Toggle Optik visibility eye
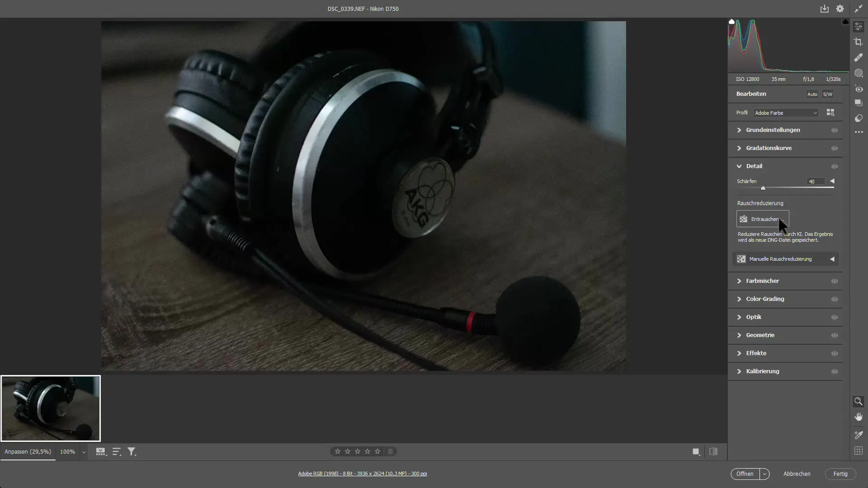This screenshot has width=868, height=488. click(x=835, y=317)
